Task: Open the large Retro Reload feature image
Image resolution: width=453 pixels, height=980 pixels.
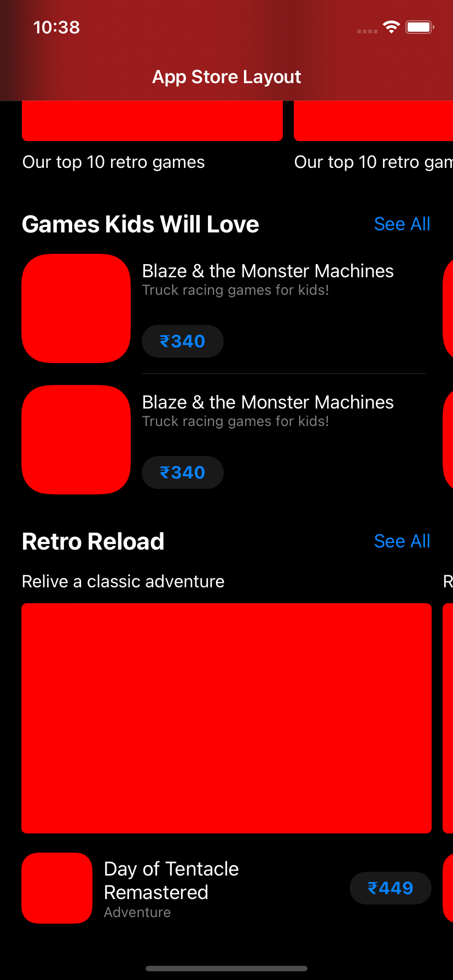Action: click(226, 719)
